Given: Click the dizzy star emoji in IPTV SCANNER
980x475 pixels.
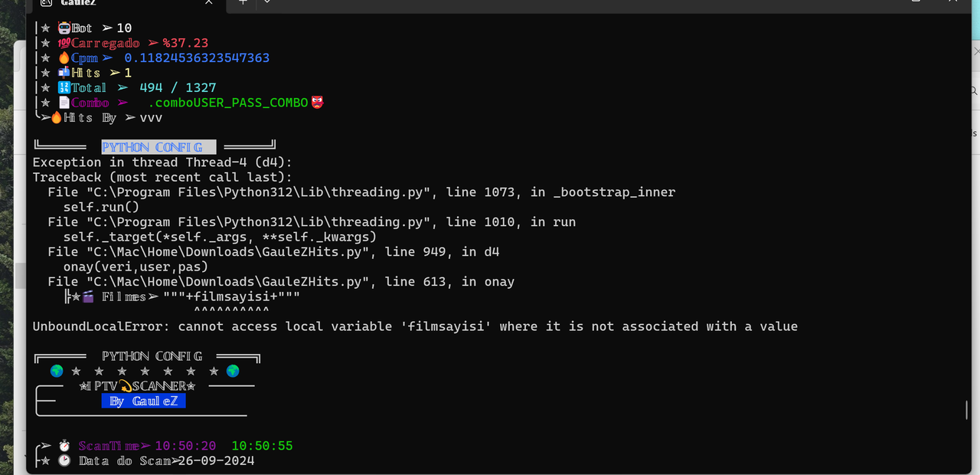Looking at the screenshot, I should (x=125, y=386).
